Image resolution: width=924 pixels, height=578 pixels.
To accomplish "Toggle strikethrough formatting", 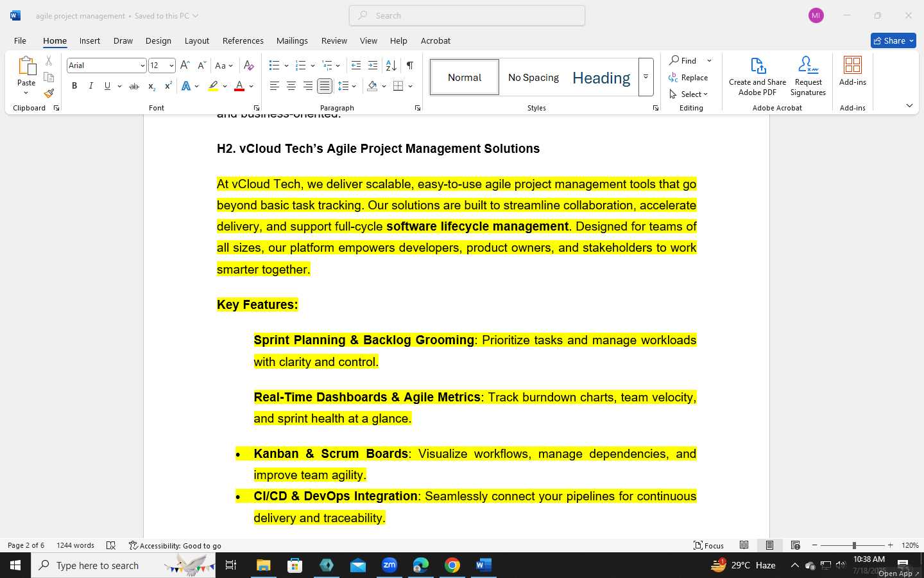I will click(134, 86).
